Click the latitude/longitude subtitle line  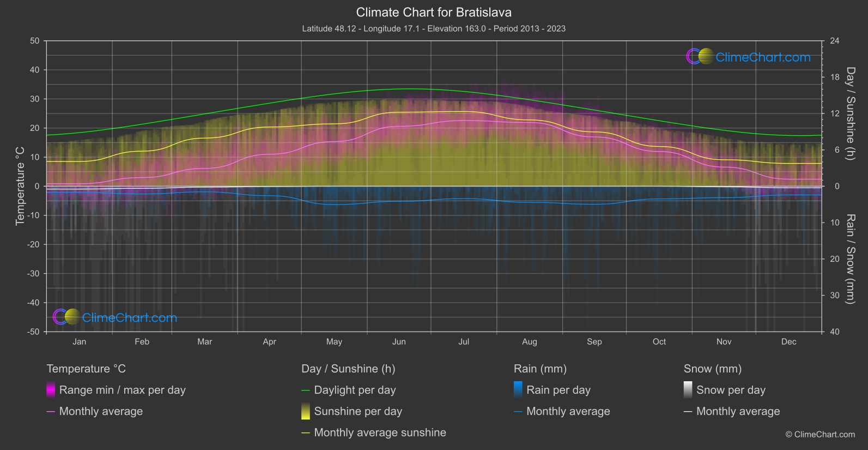pyautogui.click(x=434, y=28)
